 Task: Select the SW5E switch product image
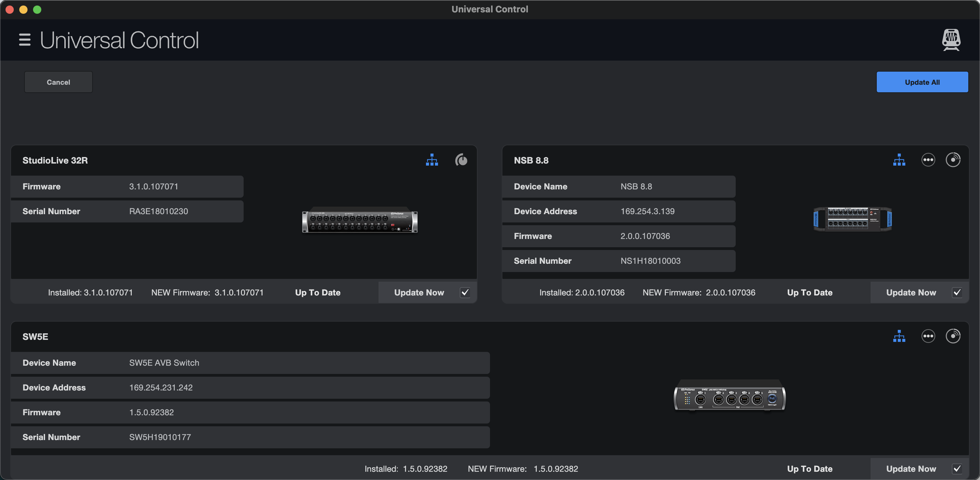point(728,396)
